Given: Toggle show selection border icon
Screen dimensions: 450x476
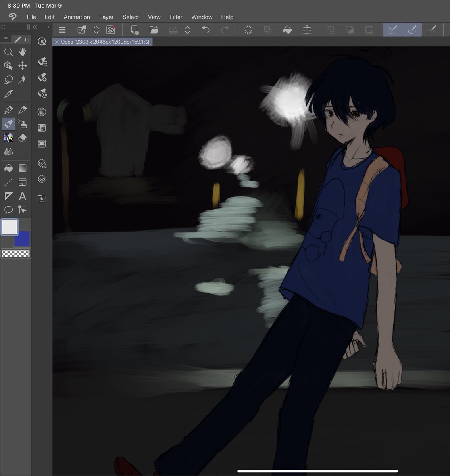Looking at the screenshot, I should coord(369,30).
